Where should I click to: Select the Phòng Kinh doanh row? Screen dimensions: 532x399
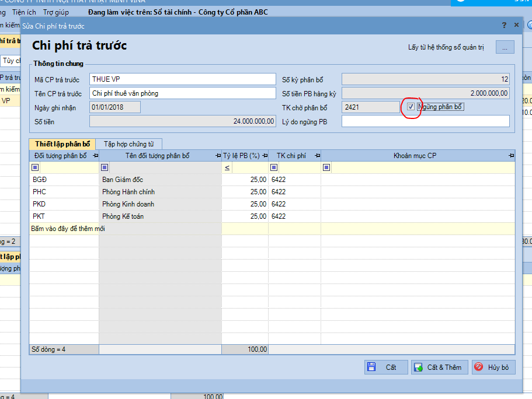pyautogui.click(x=128, y=204)
